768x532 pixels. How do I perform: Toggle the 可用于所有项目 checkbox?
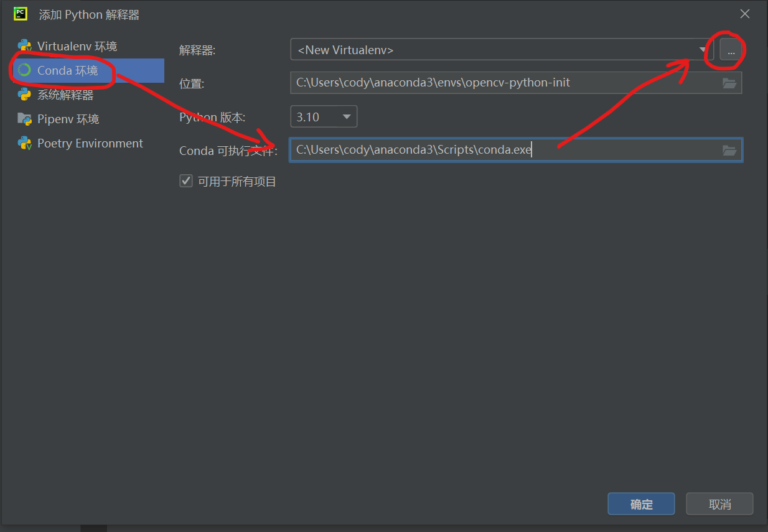tap(186, 181)
